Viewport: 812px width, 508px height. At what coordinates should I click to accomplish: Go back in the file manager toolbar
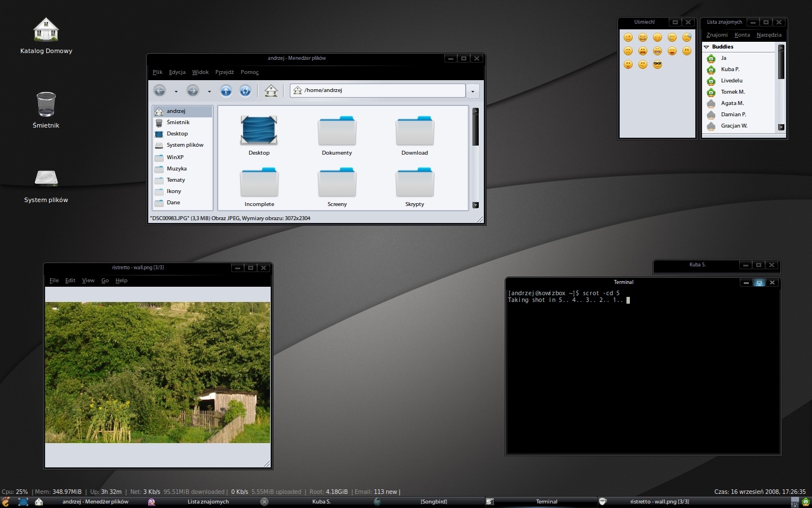tap(160, 90)
